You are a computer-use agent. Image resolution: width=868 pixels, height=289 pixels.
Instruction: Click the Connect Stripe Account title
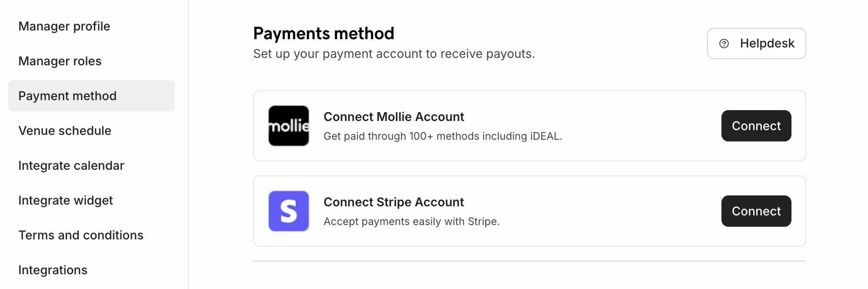tap(394, 202)
